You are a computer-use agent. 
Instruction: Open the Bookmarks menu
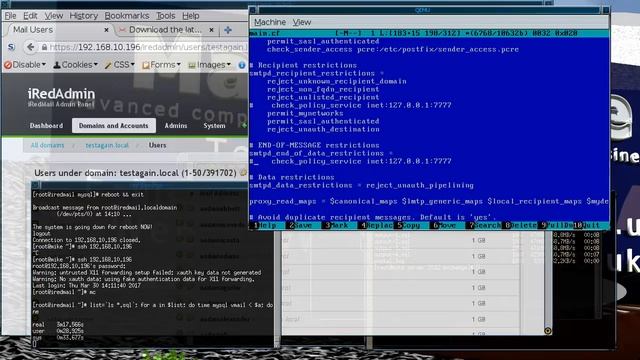point(127,16)
